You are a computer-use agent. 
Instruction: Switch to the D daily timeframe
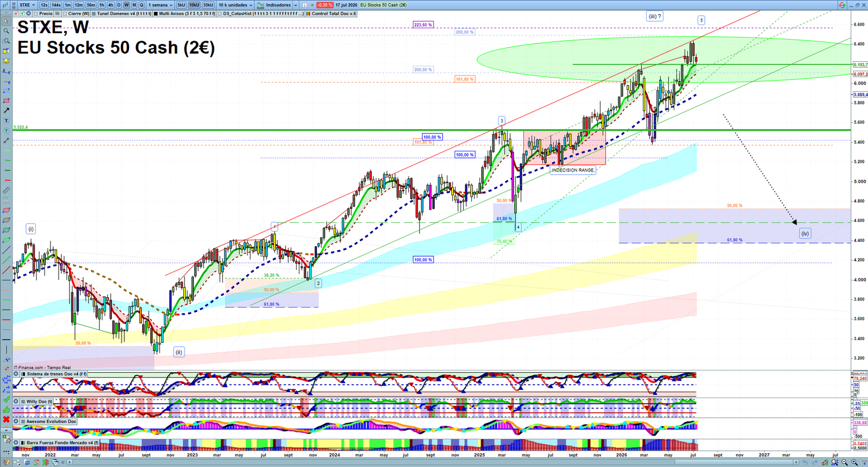(x=119, y=5)
